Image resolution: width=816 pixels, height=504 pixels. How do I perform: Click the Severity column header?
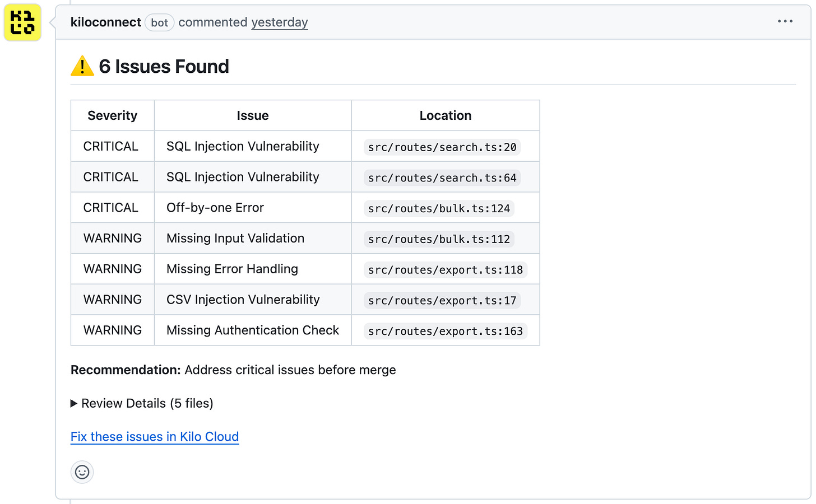(x=112, y=115)
